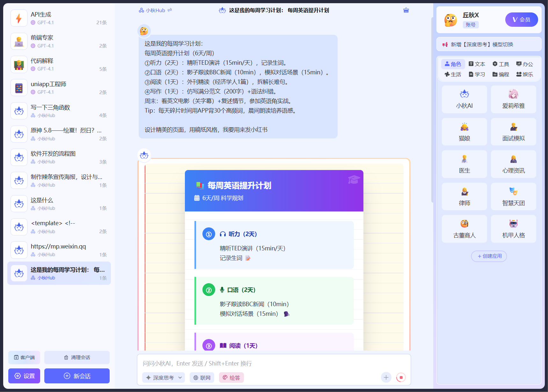Viewport: 548px width, 392px height.
Task: Switch to the 工具 category tab
Action: [x=501, y=64]
